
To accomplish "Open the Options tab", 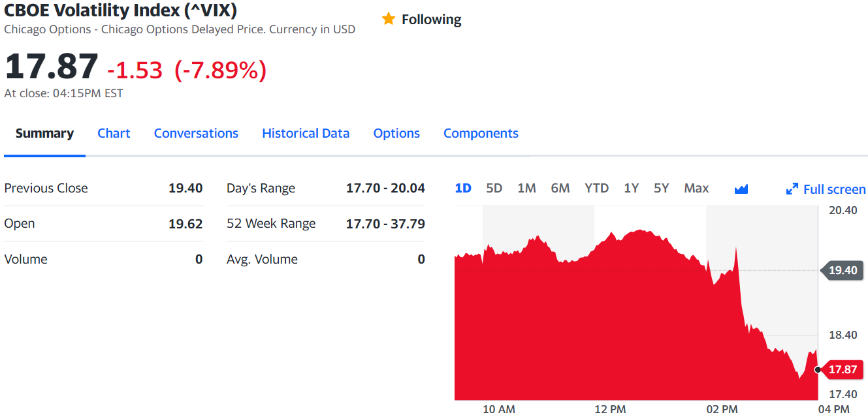I will (396, 133).
